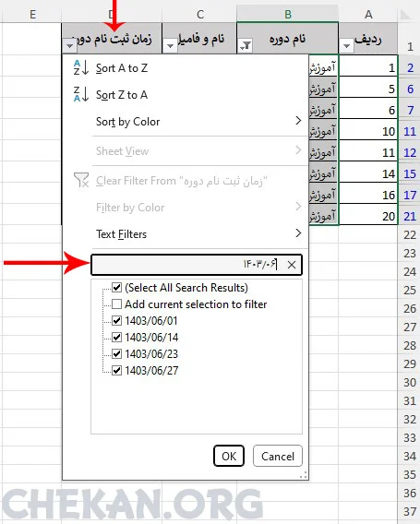Viewport: 420px width, 524px height.
Task: Select row header 6
Action: [410, 89]
